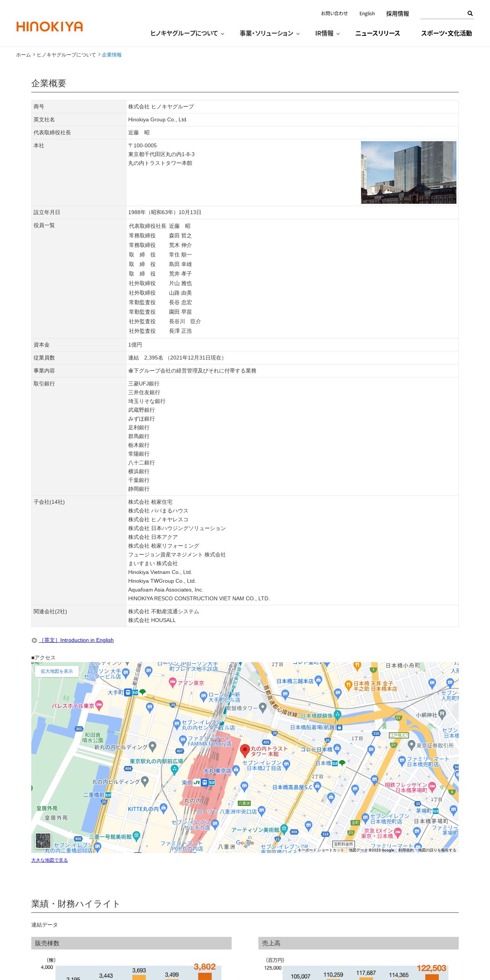Select the パレスホテル東京 hotel pin on map
This screenshot has width=490, height=980.
(99, 706)
